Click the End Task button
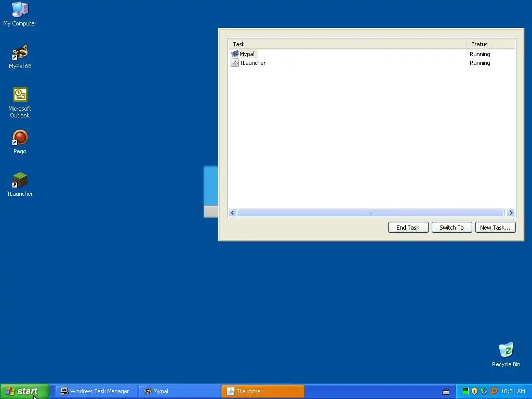Viewport: 532px width, 399px height. tap(408, 228)
